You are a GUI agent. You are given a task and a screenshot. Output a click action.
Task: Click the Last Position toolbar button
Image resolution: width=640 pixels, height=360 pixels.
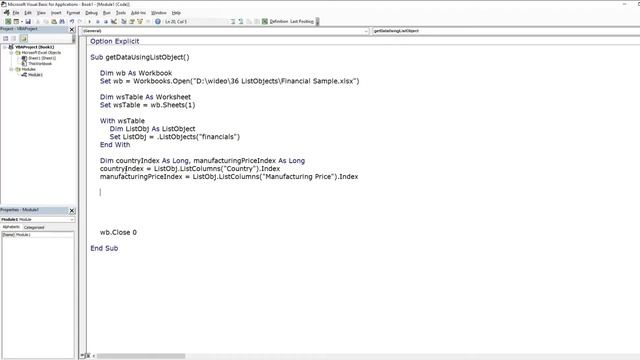click(x=302, y=21)
